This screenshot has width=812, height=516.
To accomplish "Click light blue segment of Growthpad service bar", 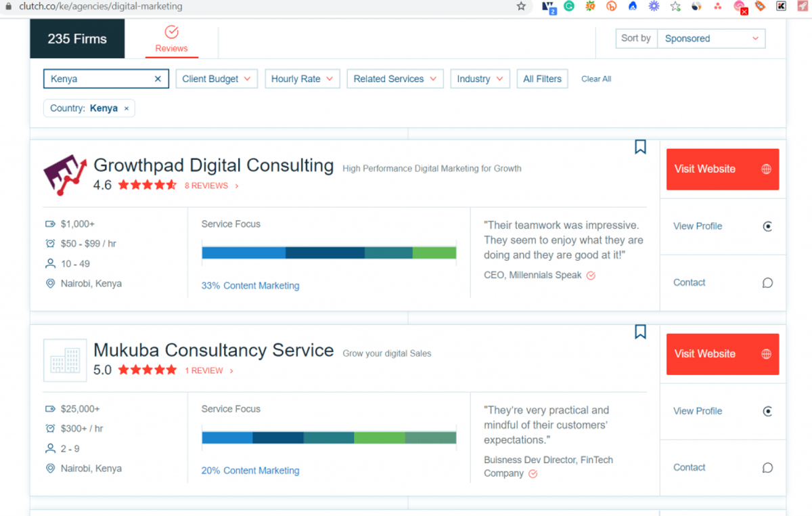I will (x=244, y=253).
